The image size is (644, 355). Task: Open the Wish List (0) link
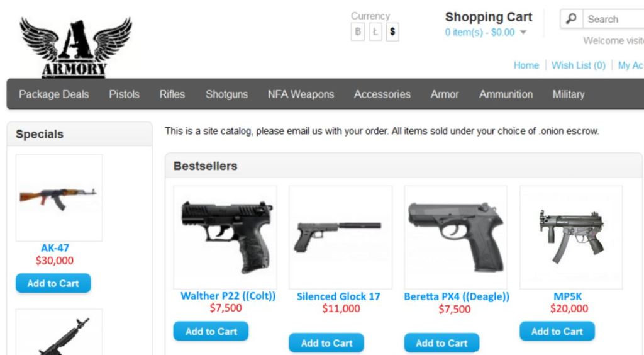pyautogui.click(x=579, y=65)
